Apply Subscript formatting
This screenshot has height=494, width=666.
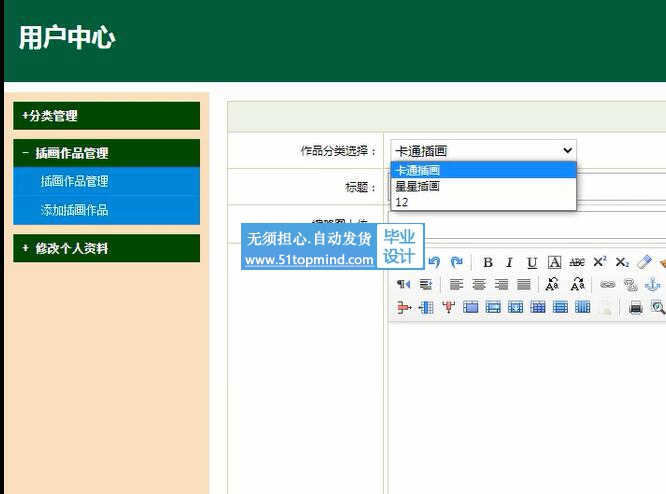coord(622,262)
